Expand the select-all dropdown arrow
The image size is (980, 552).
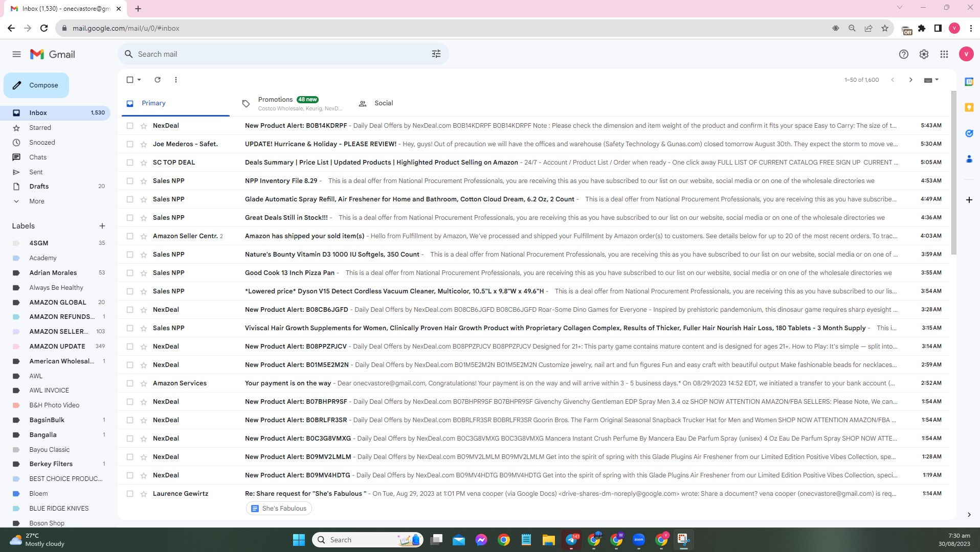[139, 80]
